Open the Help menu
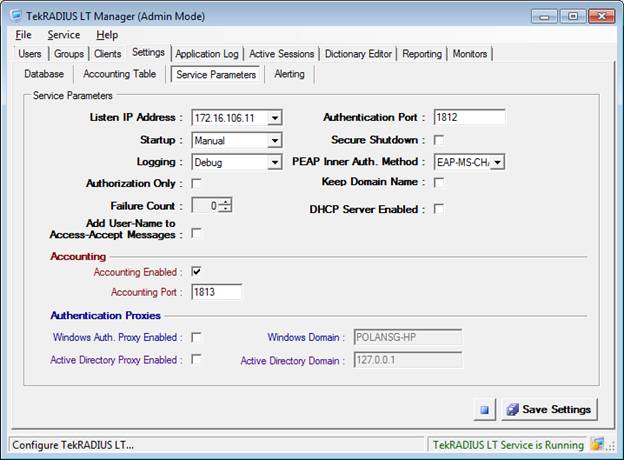The image size is (624, 460). [x=107, y=35]
